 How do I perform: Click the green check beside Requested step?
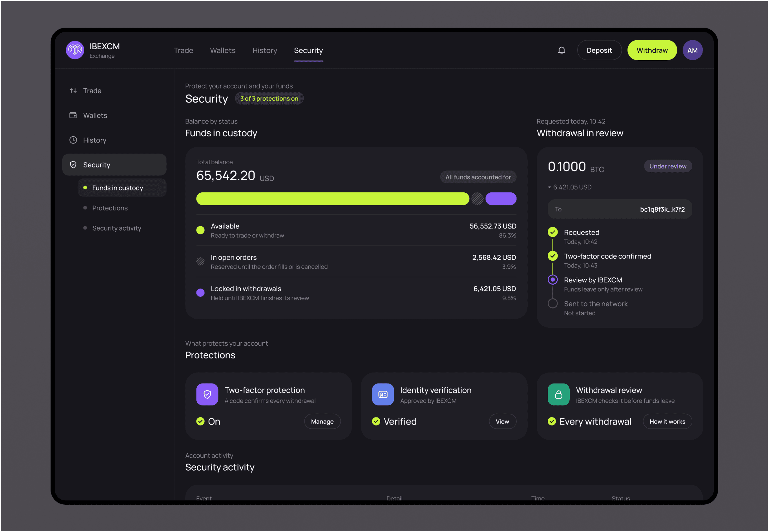click(x=553, y=232)
